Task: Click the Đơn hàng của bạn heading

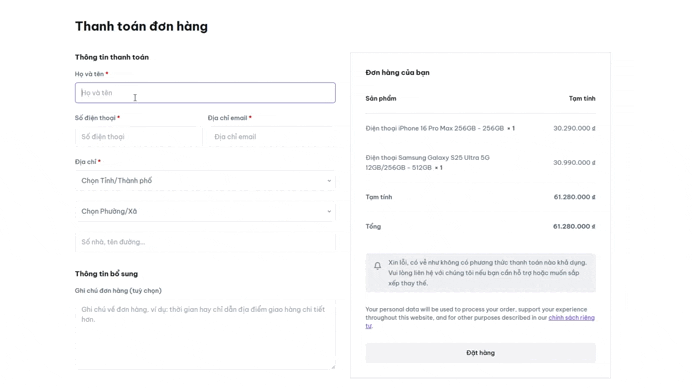Action: point(397,72)
